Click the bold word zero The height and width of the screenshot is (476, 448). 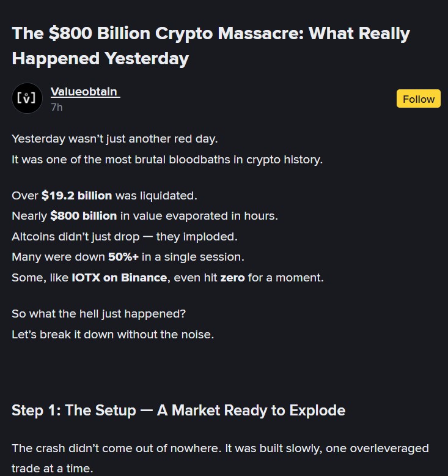pos(232,277)
